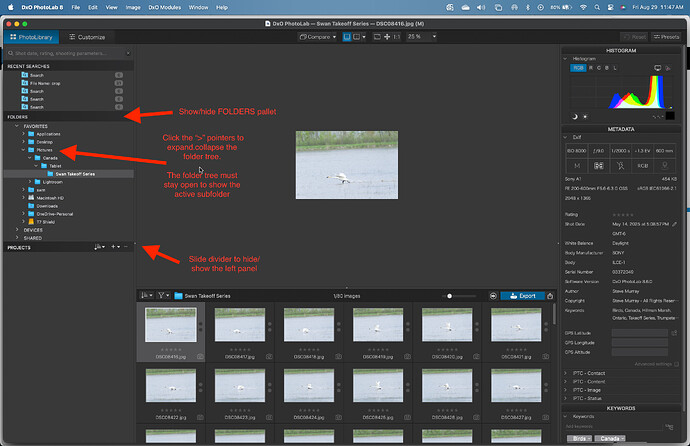
Task: Click the Spotlight search icon in menu bar
Action: coord(597,7)
